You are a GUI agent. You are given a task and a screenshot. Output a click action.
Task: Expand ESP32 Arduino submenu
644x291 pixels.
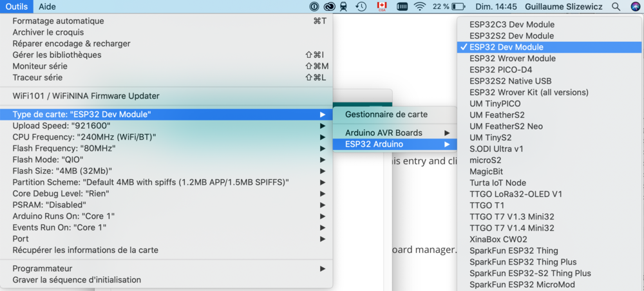[395, 144]
